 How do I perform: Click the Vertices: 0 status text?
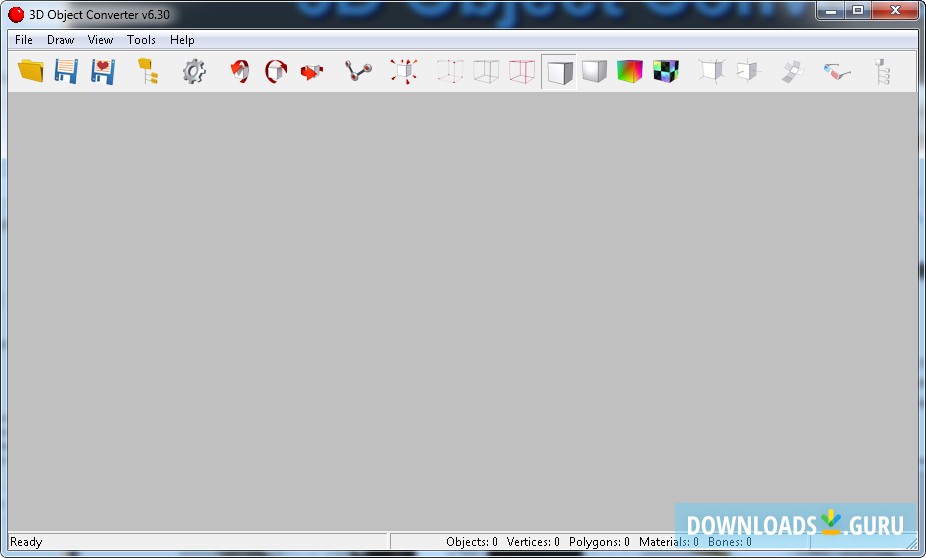[533, 541]
